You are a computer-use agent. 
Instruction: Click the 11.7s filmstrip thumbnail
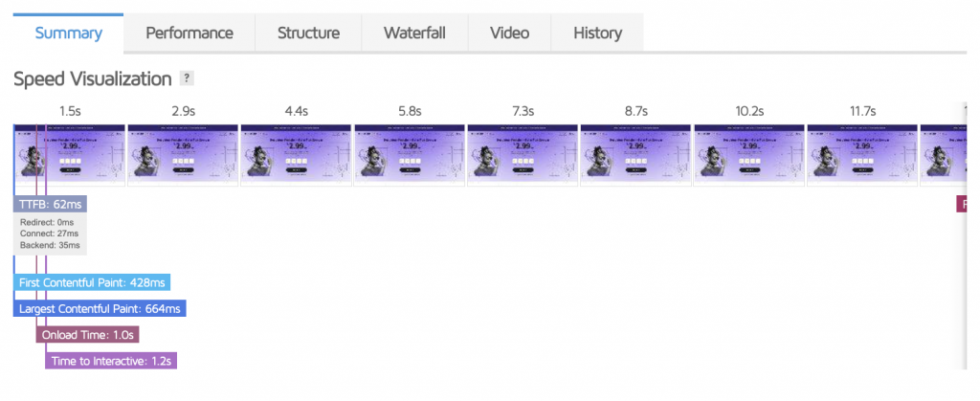(862, 155)
